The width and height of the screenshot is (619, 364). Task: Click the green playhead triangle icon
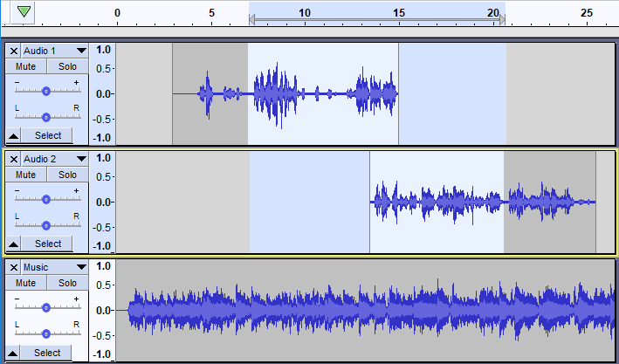click(24, 12)
